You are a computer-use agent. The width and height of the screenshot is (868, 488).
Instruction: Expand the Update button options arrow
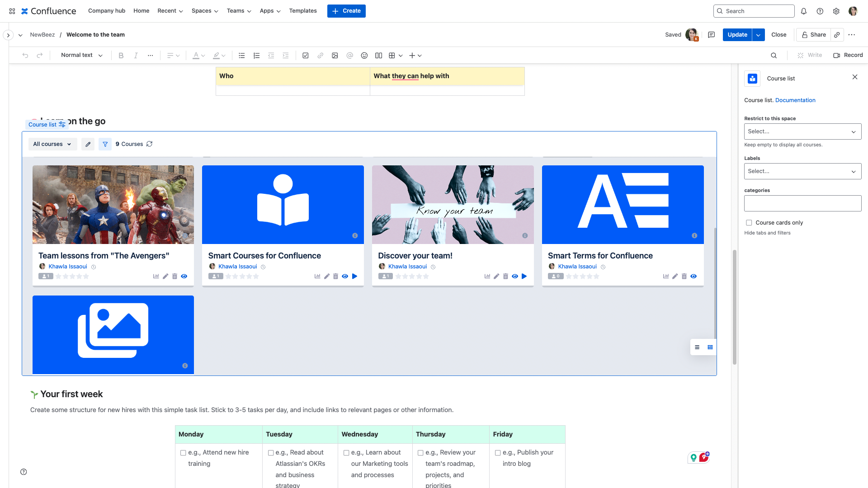tap(759, 35)
